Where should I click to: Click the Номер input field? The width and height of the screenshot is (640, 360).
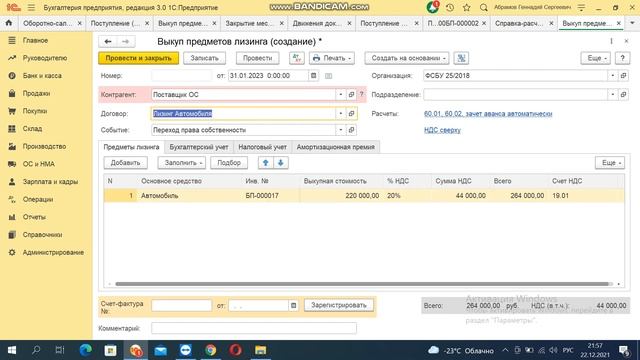click(181, 76)
